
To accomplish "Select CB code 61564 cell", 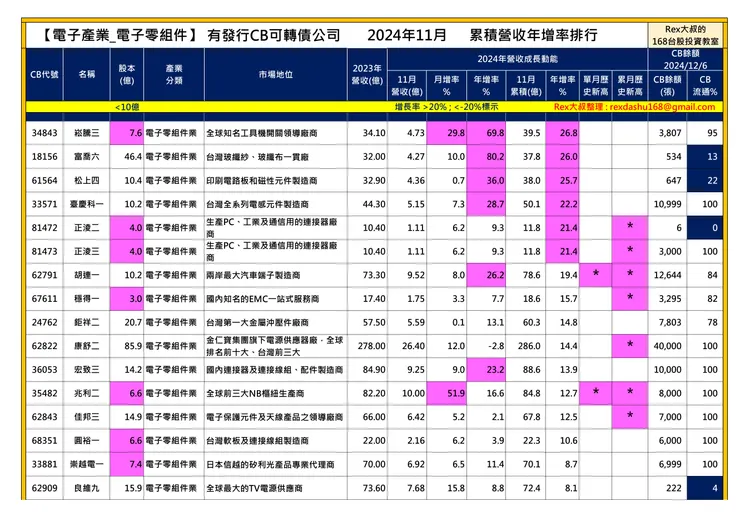I will click(44, 180).
